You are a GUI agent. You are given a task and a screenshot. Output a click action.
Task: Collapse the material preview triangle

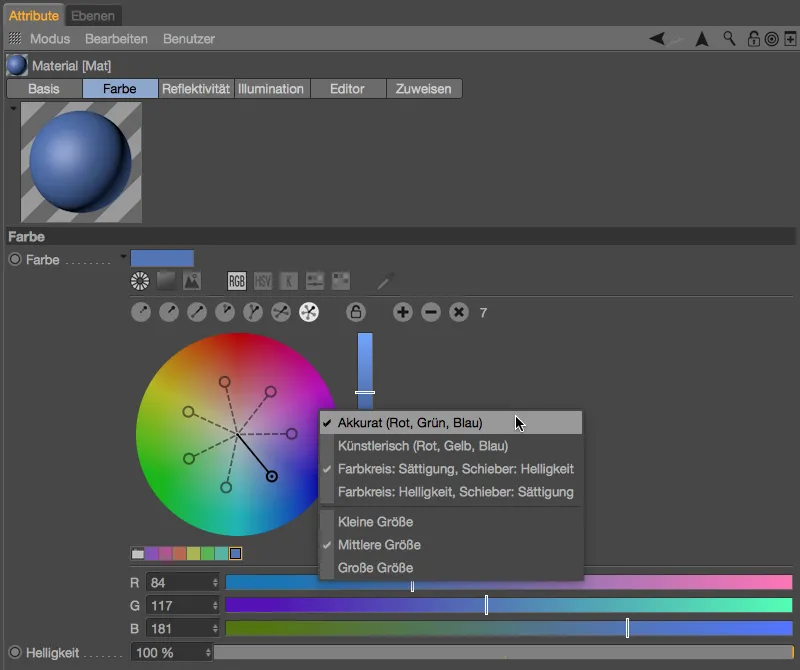tap(13, 108)
